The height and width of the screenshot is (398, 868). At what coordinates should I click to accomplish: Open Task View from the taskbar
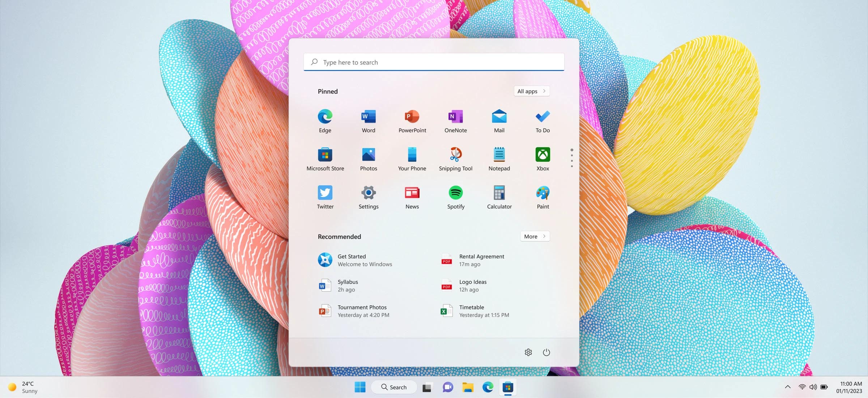[x=427, y=387]
